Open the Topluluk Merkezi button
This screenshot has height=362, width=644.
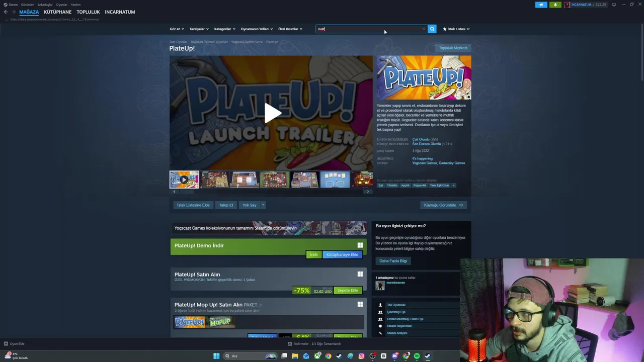453,48
